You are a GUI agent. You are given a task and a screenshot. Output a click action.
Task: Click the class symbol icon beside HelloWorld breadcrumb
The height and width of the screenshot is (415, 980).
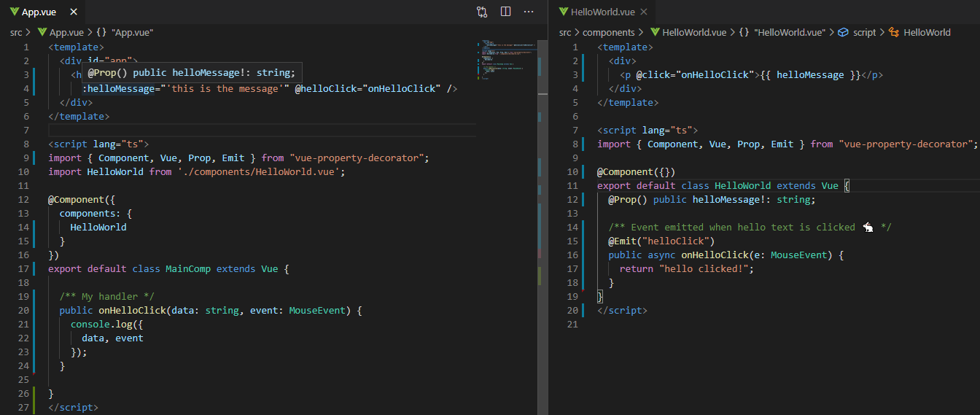click(894, 32)
